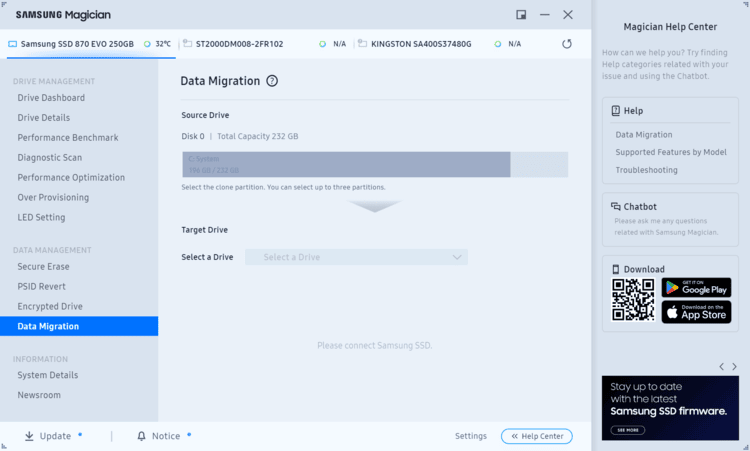The height and width of the screenshot is (451, 750).
Task: Click the Help book icon
Action: click(616, 110)
